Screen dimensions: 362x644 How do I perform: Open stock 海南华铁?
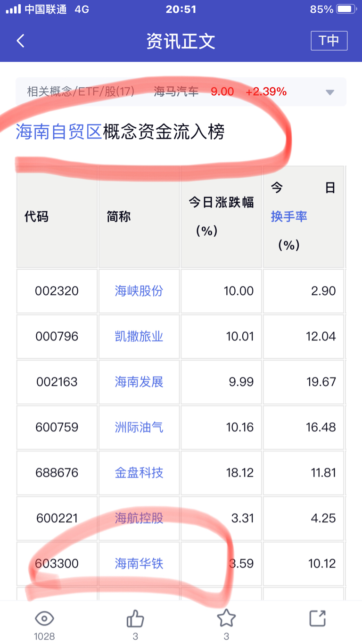point(139,563)
